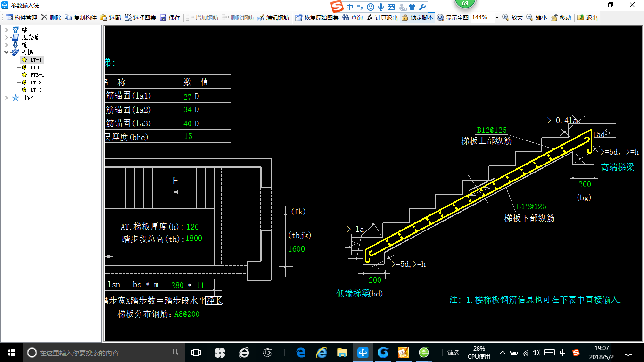Open File Explorer from taskbar

(x=342, y=352)
